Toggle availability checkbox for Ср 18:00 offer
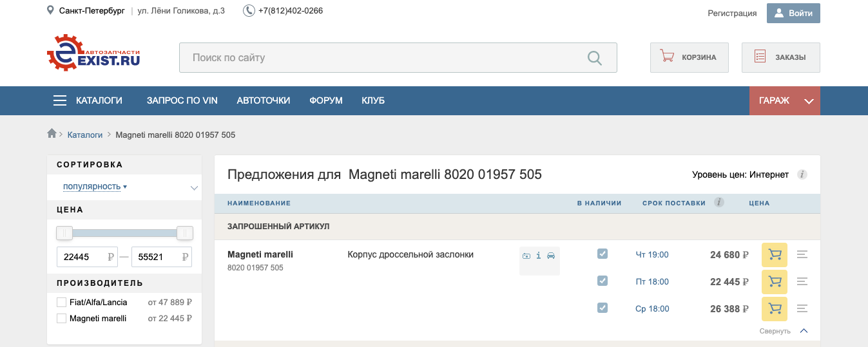This screenshot has width=868, height=347. coord(603,308)
